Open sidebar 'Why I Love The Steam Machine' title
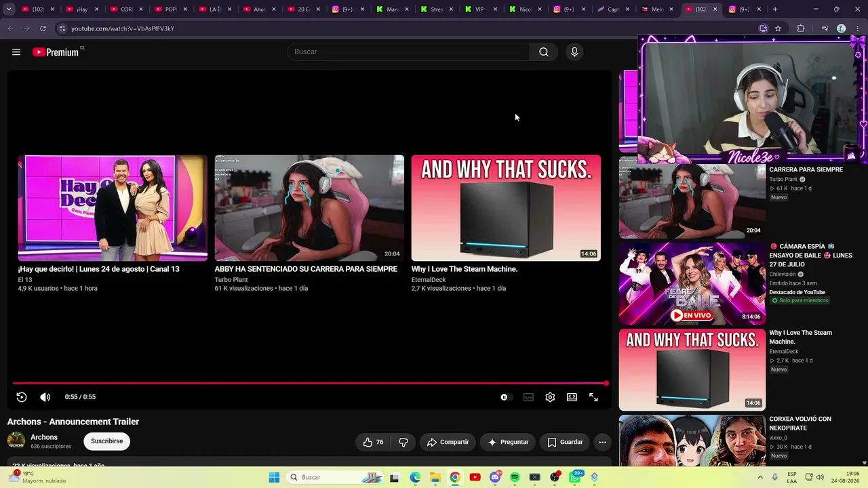Screen dimensions: 868x488 [800, 337]
